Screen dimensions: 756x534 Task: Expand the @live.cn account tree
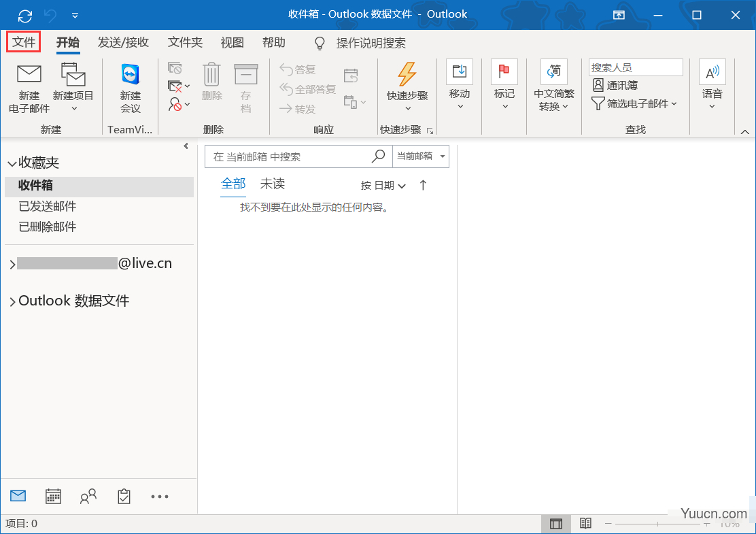click(x=12, y=265)
